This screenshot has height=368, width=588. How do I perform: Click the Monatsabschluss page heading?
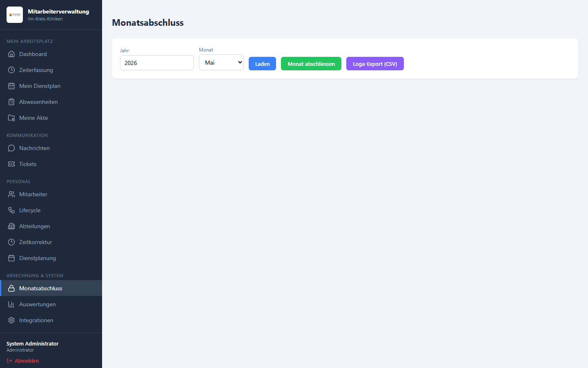coord(148,22)
